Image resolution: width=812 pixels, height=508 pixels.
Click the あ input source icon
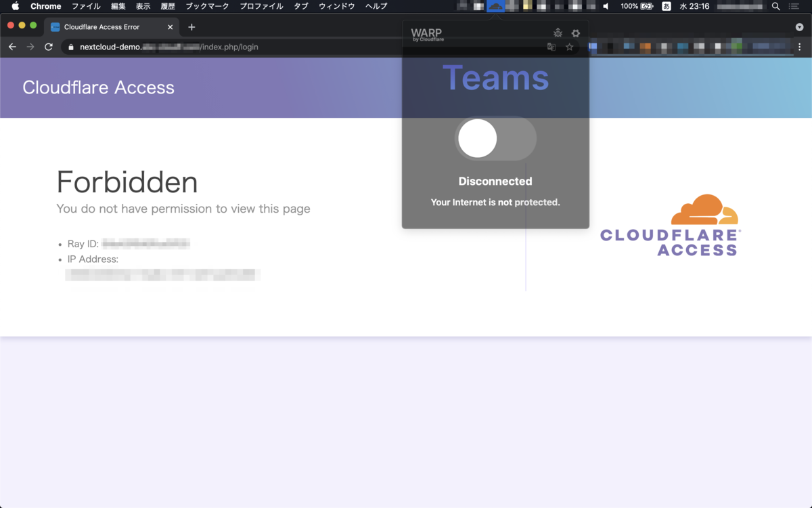coord(667,6)
